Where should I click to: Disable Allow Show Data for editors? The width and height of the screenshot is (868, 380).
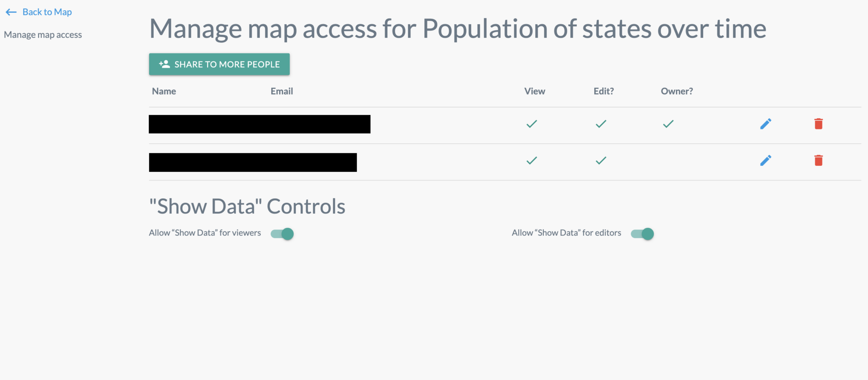[642, 233]
